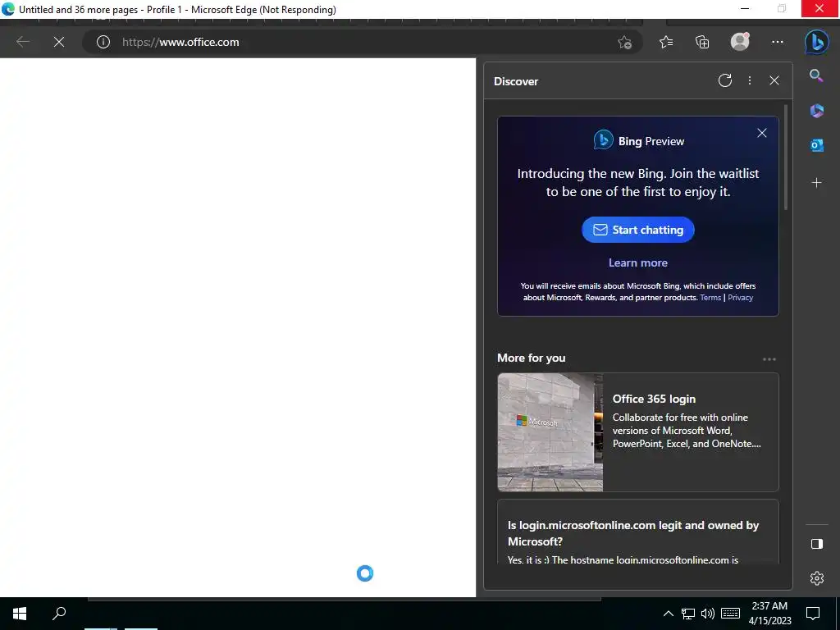Screen dimensions: 840x630
Task: Toggle the Bing Discover sidebar button
Action: pos(816,42)
